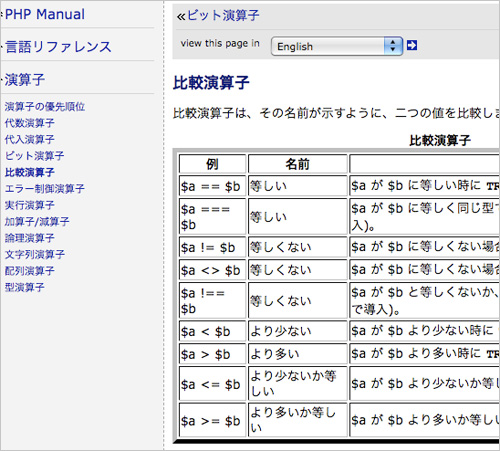The width and height of the screenshot is (500, 451).
Task: Click the $a == $b table cell
Action: click(212, 186)
